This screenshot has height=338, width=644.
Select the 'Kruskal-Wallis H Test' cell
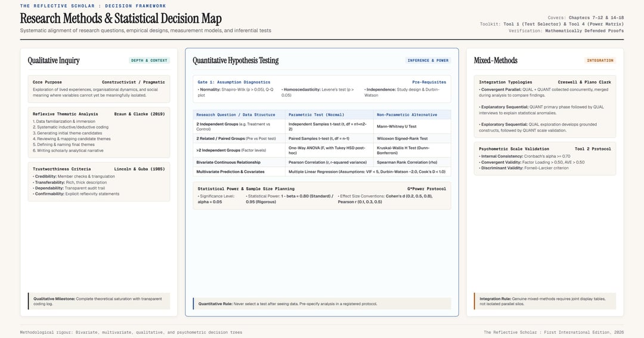point(413,150)
